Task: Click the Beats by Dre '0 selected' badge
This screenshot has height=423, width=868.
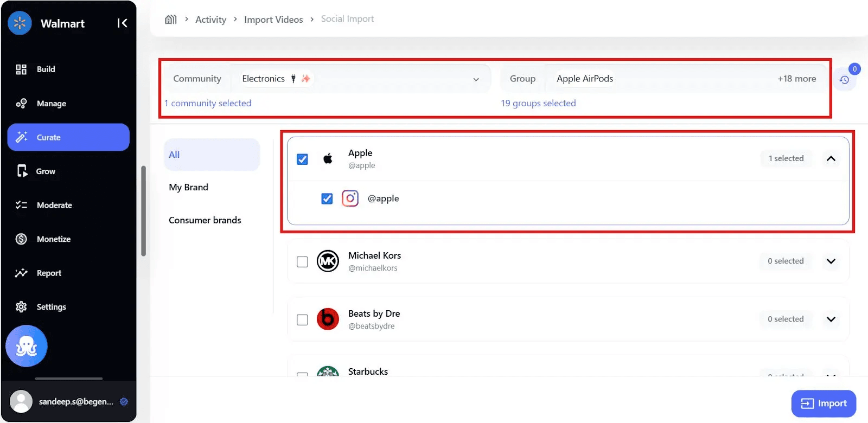Action: coord(786,319)
